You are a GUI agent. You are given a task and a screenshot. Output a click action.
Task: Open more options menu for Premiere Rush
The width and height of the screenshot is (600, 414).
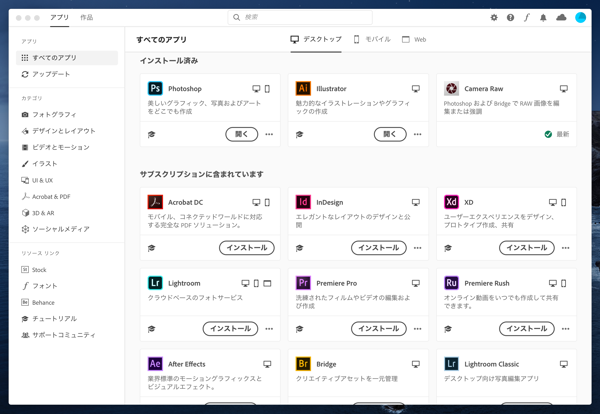pyautogui.click(x=566, y=329)
